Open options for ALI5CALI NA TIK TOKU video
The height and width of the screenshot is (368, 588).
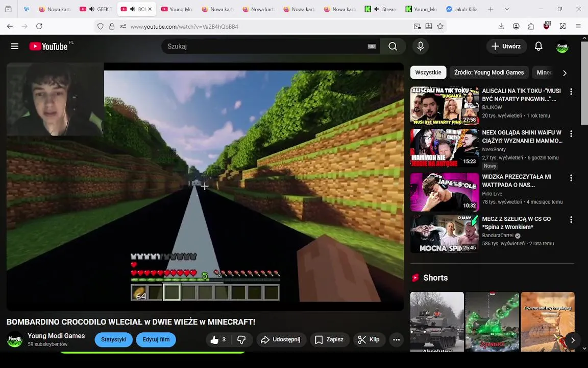click(571, 91)
